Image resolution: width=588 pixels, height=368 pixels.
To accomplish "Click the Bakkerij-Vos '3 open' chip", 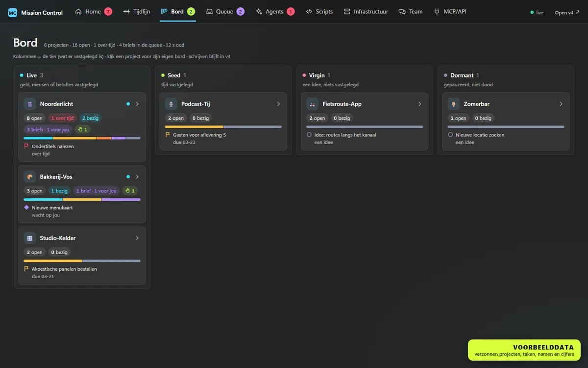I will pyautogui.click(x=35, y=191).
